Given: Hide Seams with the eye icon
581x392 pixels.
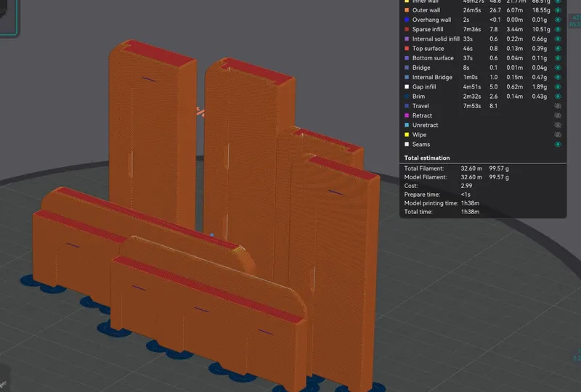Looking at the screenshot, I should tap(558, 144).
